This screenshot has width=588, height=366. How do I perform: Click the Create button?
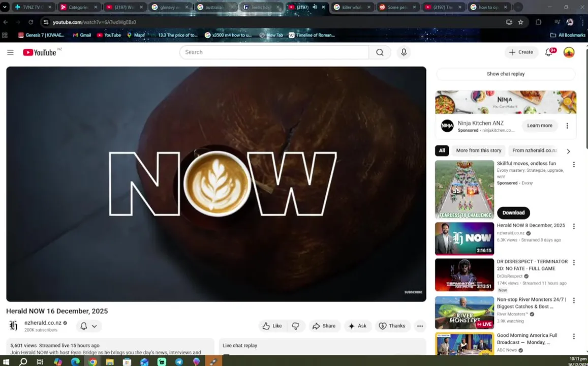coord(521,52)
